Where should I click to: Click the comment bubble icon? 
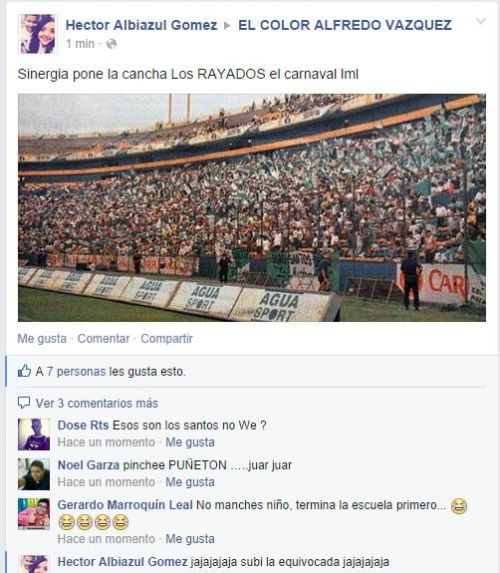tap(24, 403)
